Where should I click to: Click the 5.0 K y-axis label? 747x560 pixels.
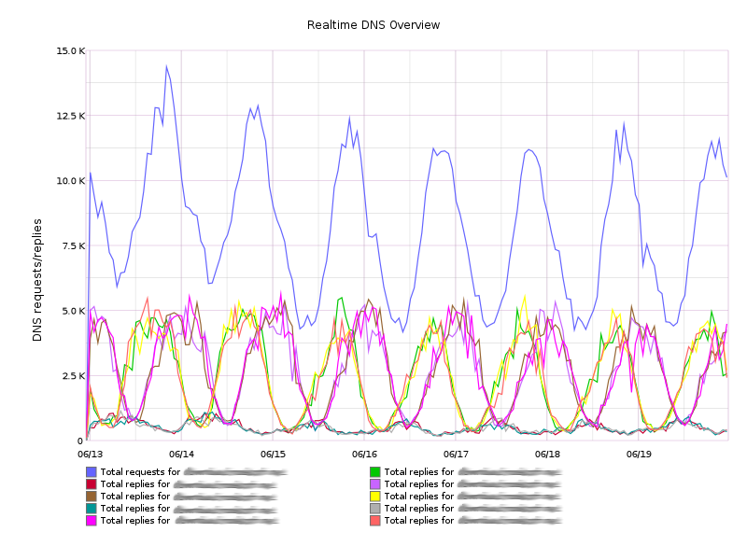tap(74, 311)
